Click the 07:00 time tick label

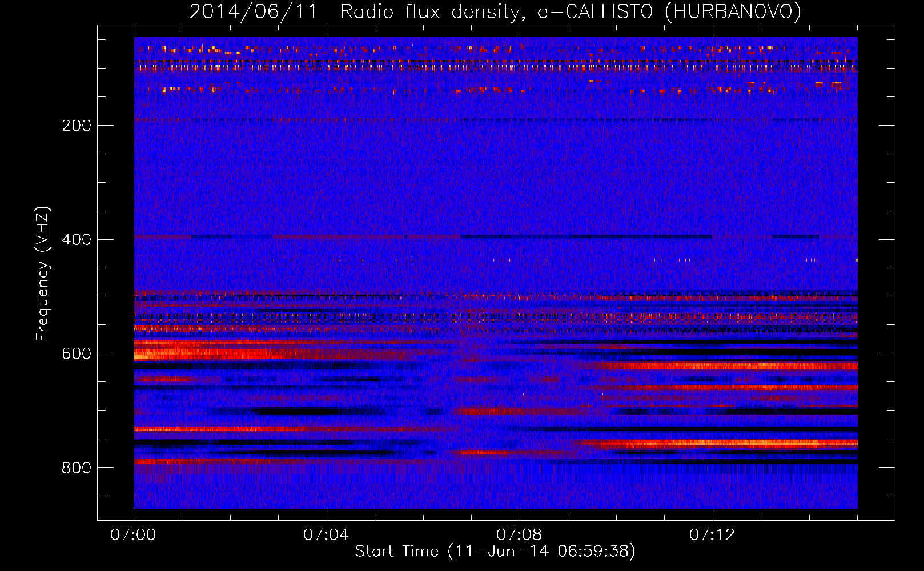click(x=134, y=535)
